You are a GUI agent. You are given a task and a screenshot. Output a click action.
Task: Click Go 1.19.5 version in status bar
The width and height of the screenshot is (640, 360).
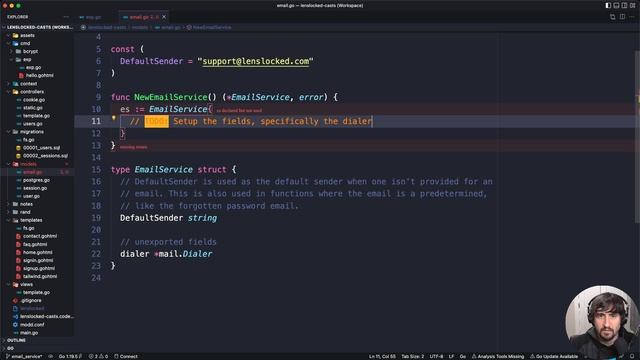point(70,356)
